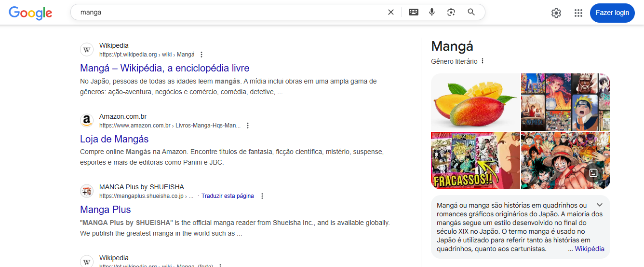Open more options for the Amazon.com.br result
The height and width of the screenshot is (267, 644).
[x=248, y=126]
